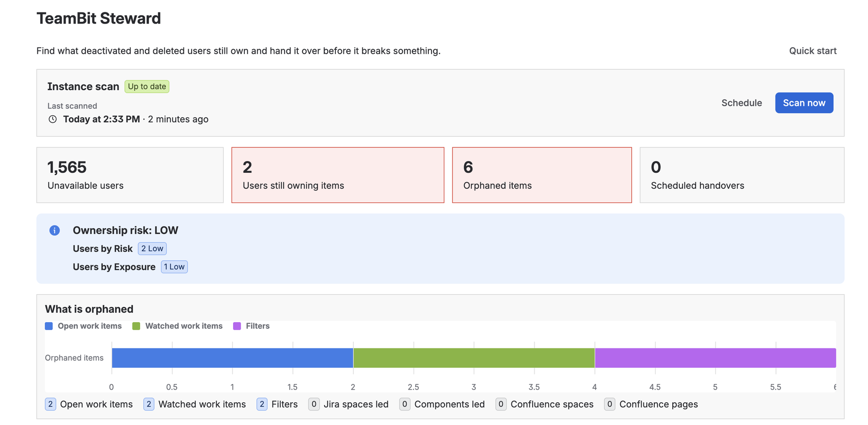Click the Today at 2:33 PM timestamp
Viewport: 868px width, 425px height.
pyautogui.click(x=101, y=119)
